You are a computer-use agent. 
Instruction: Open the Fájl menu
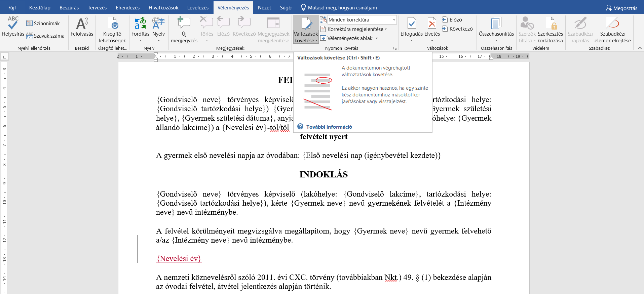[12, 7]
